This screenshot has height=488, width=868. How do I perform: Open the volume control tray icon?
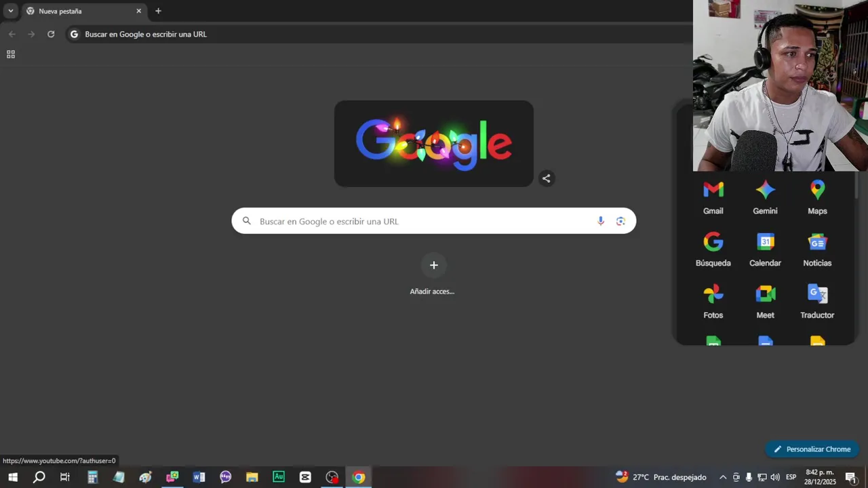point(775,477)
